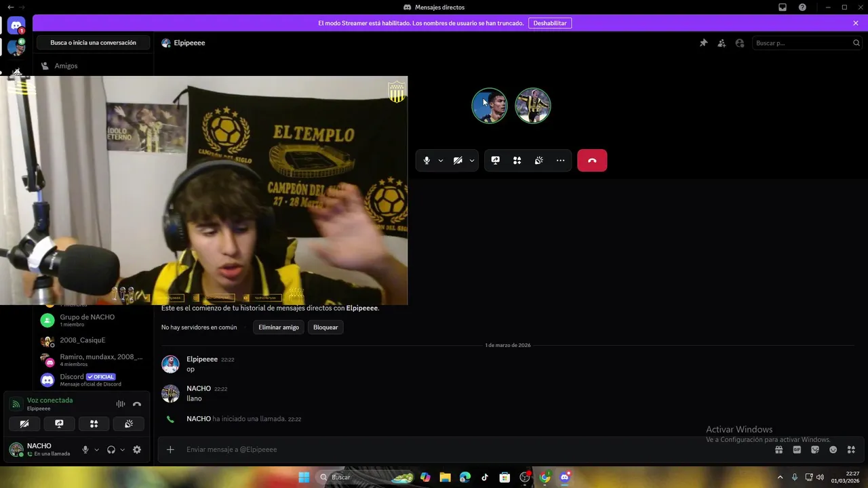
Task: Expand microphone options arrow in call controls
Action: 441,161
